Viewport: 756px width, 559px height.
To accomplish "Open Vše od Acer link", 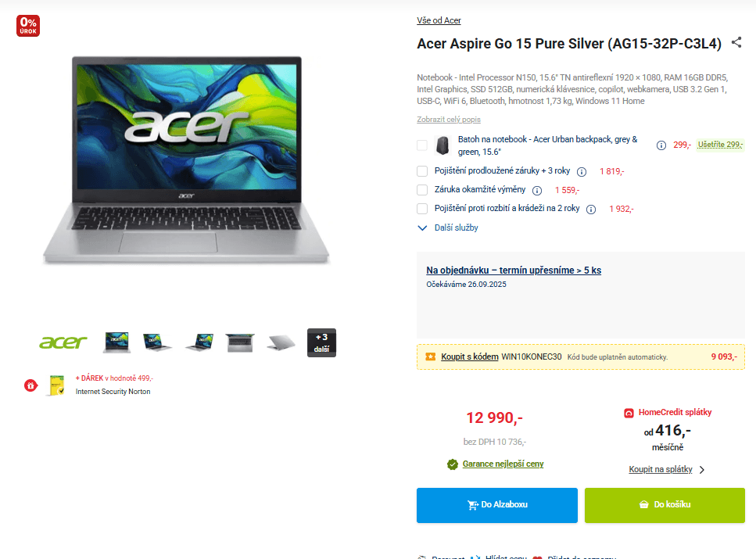I will click(439, 20).
